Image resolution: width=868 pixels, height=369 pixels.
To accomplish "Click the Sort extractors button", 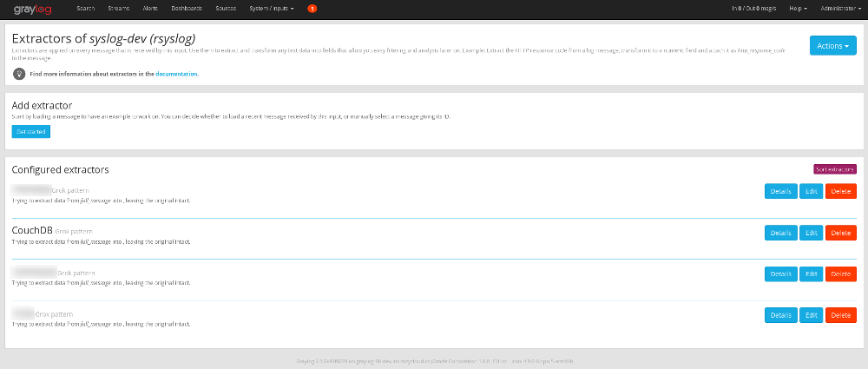I will (x=835, y=169).
